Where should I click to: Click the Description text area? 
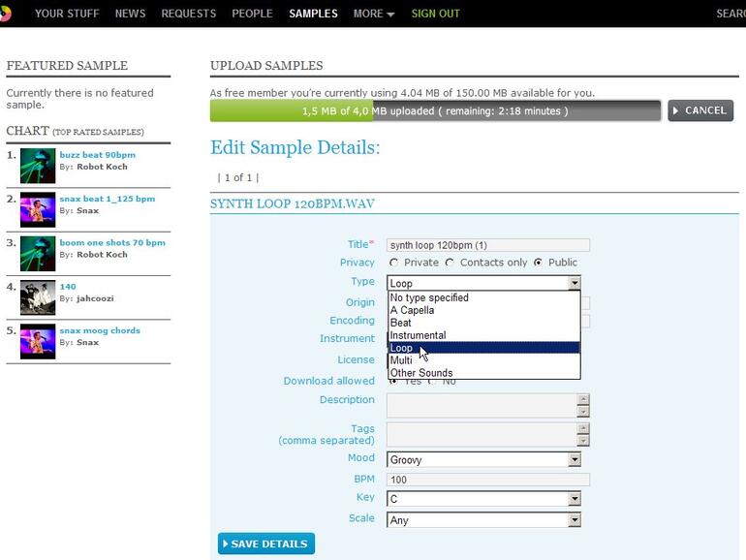[x=482, y=405]
